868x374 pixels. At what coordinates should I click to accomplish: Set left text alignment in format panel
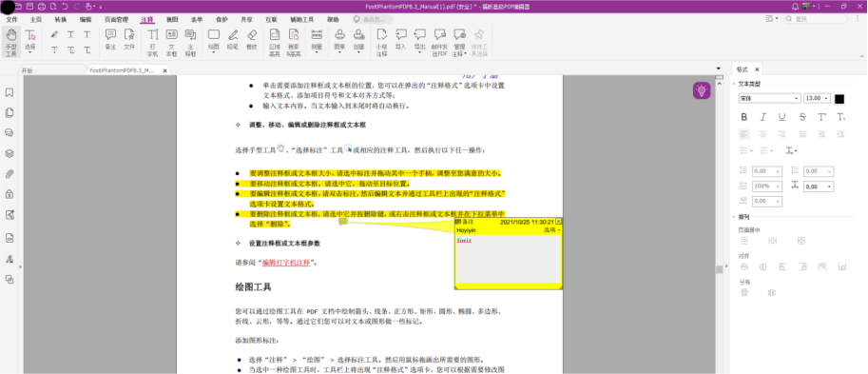744,133
